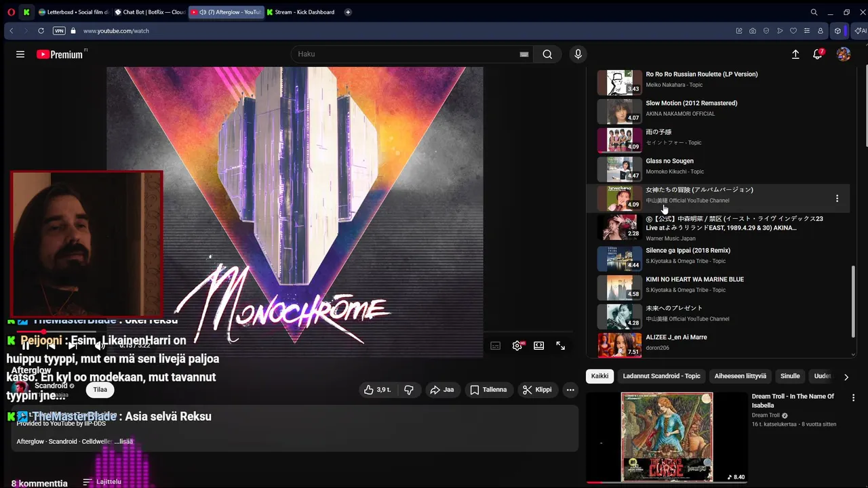
Task: Click the Jaa share button
Action: [x=442, y=390]
